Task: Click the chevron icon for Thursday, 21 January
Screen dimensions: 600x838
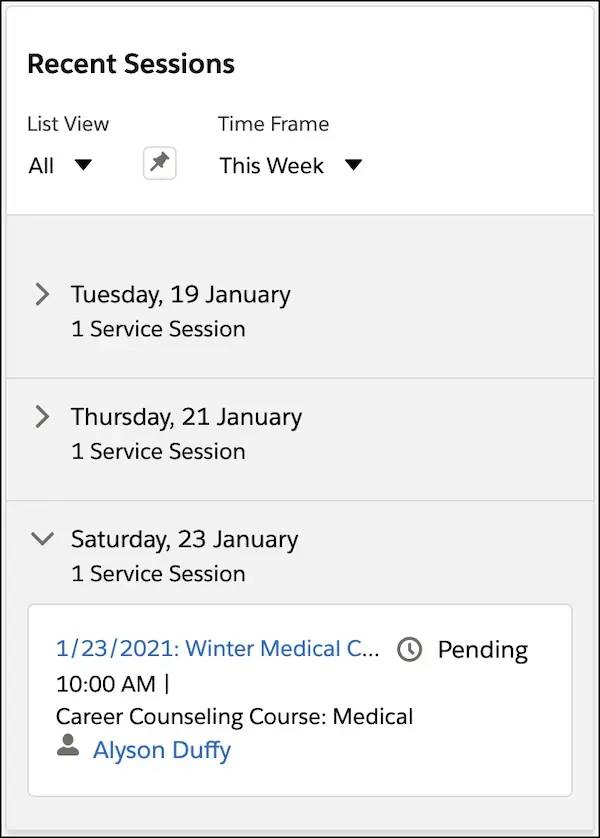Action: pyautogui.click(x=42, y=417)
